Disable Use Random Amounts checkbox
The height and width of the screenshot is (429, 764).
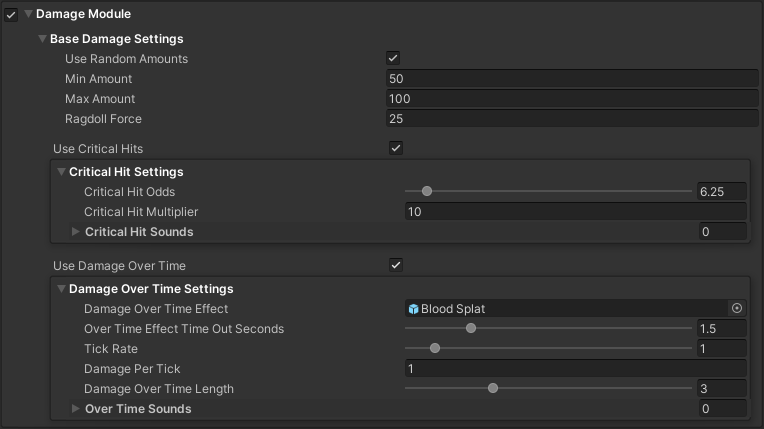coord(394,59)
